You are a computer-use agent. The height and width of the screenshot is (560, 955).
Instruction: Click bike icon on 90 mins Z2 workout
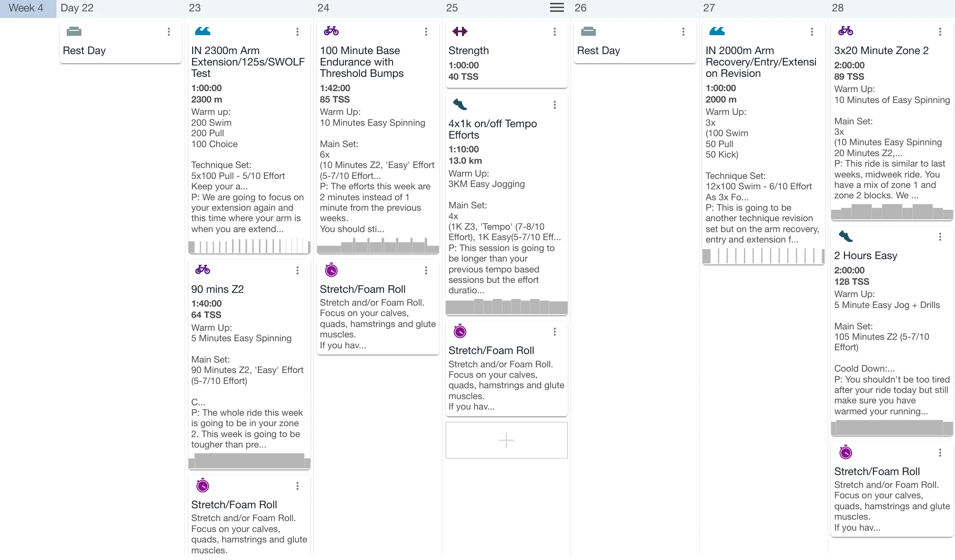(203, 270)
